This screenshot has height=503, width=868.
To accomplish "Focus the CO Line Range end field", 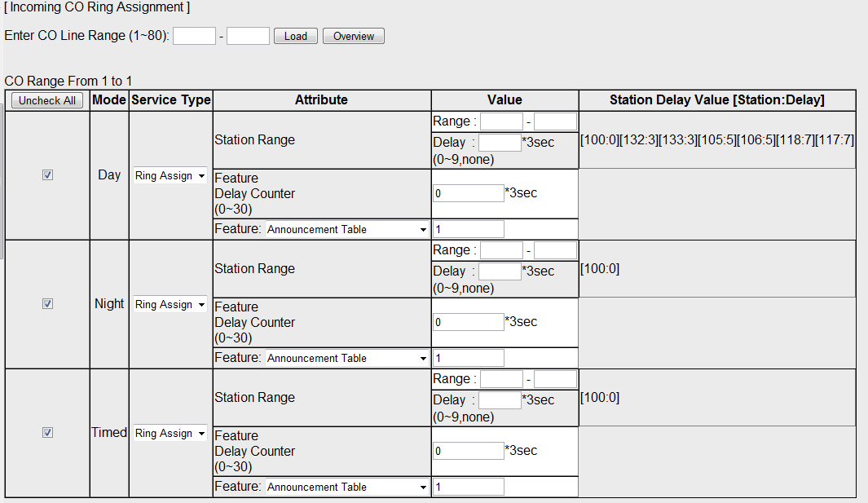I will pyautogui.click(x=248, y=36).
